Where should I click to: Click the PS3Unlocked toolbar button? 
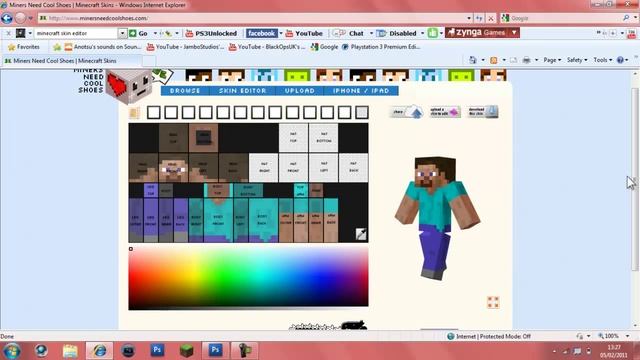[211, 33]
